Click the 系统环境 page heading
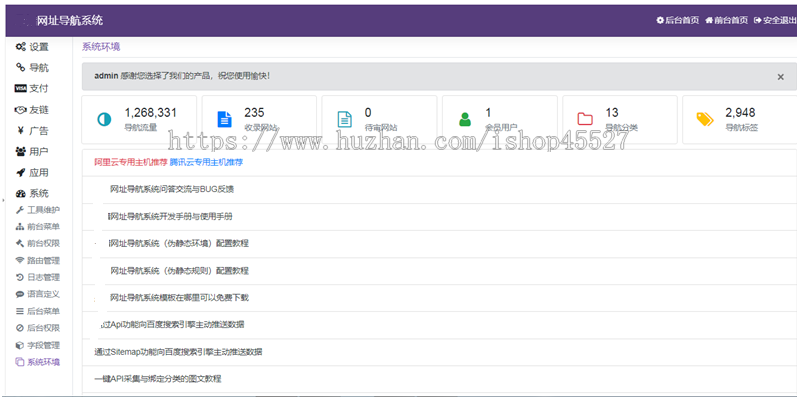 click(x=101, y=47)
